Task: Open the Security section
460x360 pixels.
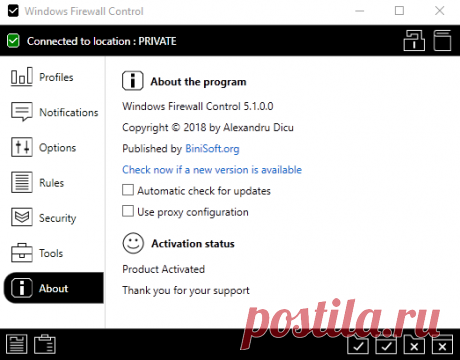Action: pyautogui.click(x=53, y=218)
